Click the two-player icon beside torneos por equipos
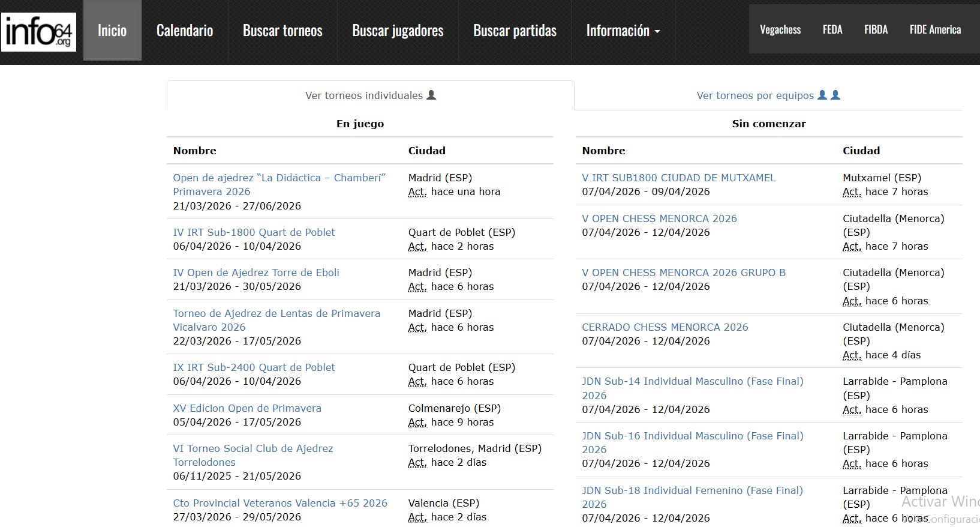This screenshot has width=980, height=527. click(x=829, y=95)
